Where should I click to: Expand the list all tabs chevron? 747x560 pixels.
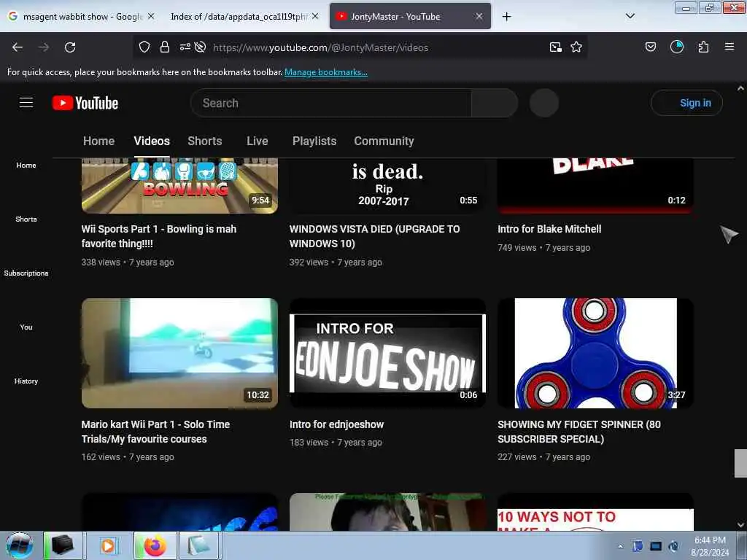630,16
